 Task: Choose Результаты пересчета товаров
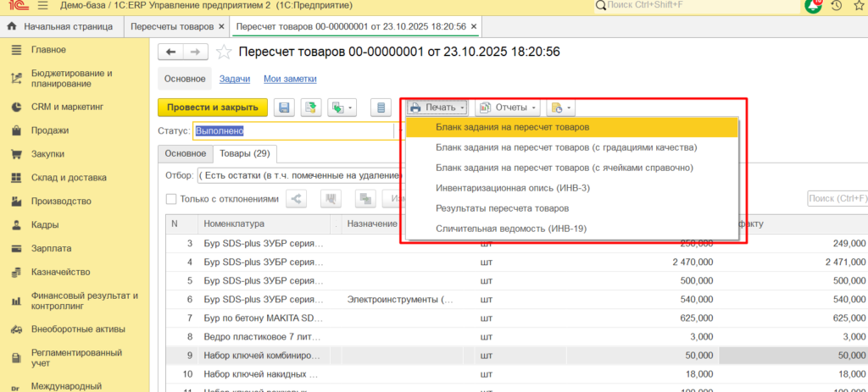[x=572, y=208]
